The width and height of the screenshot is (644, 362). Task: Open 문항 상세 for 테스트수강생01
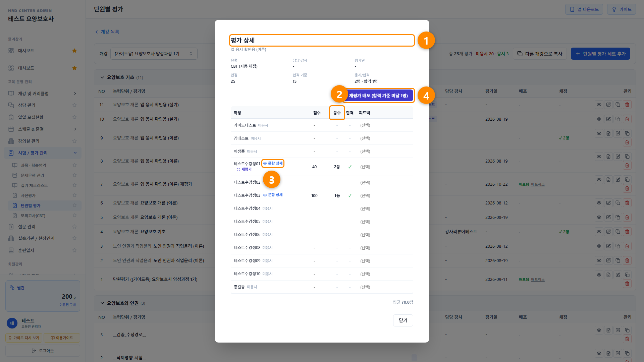[x=273, y=163]
